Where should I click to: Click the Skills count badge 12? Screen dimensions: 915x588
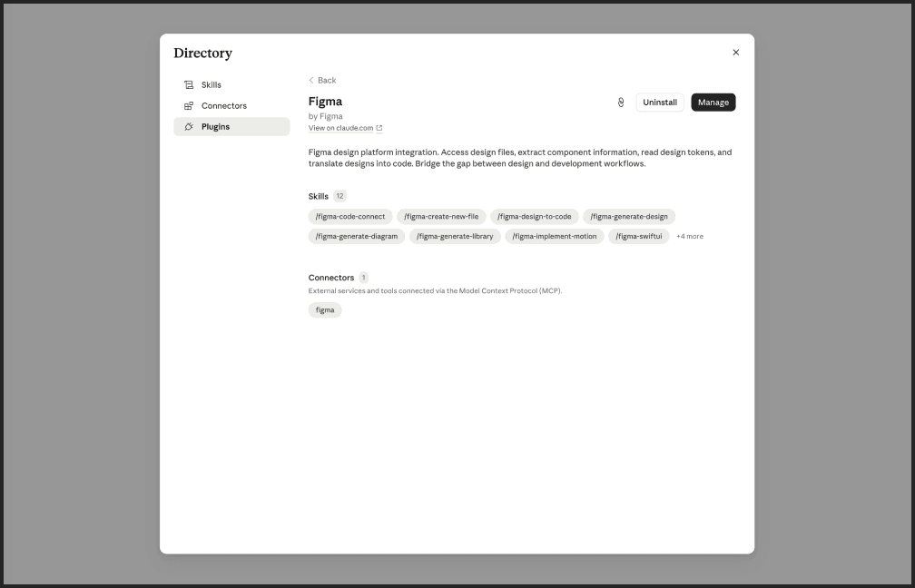pos(339,197)
